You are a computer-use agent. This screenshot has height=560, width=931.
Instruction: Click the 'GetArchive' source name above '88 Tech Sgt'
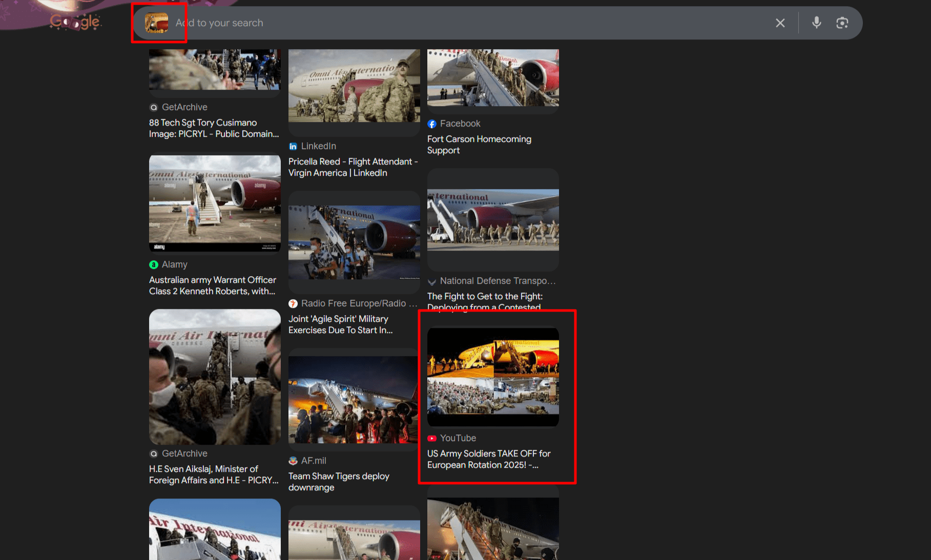click(x=184, y=107)
